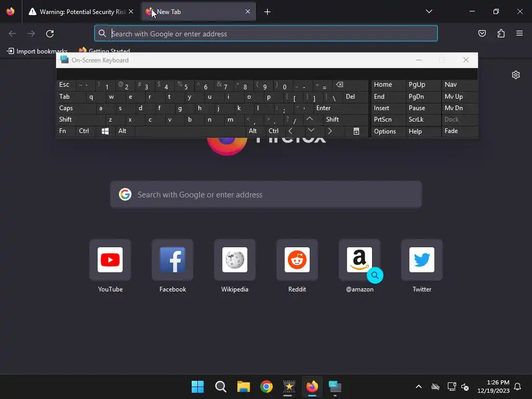Open the Firefox application menu (hamburger)

(519, 33)
